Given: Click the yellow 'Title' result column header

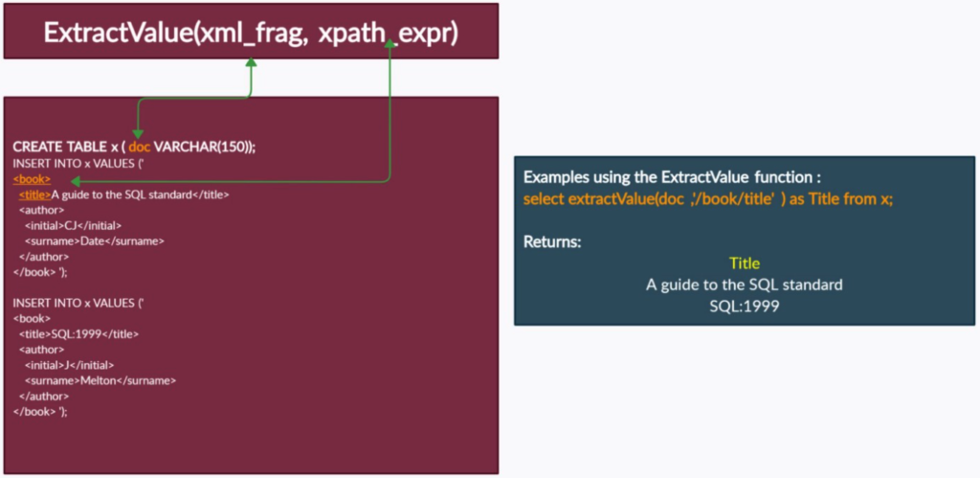Looking at the screenshot, I should click(x=745, y=263).
